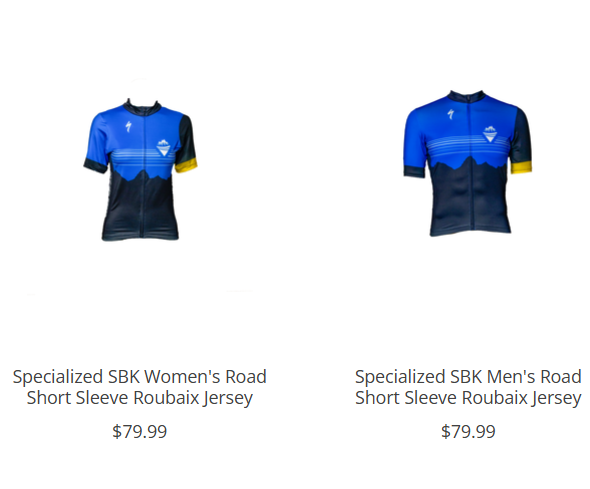590x489 pixels.
Task: Click the dark collar of the men's jersey
Action: [467, 96]
